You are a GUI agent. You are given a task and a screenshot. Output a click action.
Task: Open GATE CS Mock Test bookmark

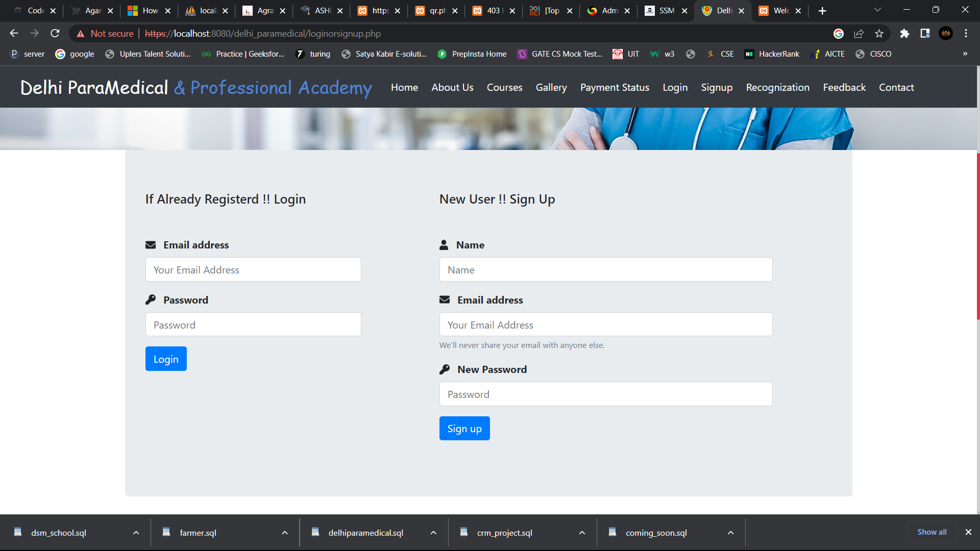tap(560, 54)
